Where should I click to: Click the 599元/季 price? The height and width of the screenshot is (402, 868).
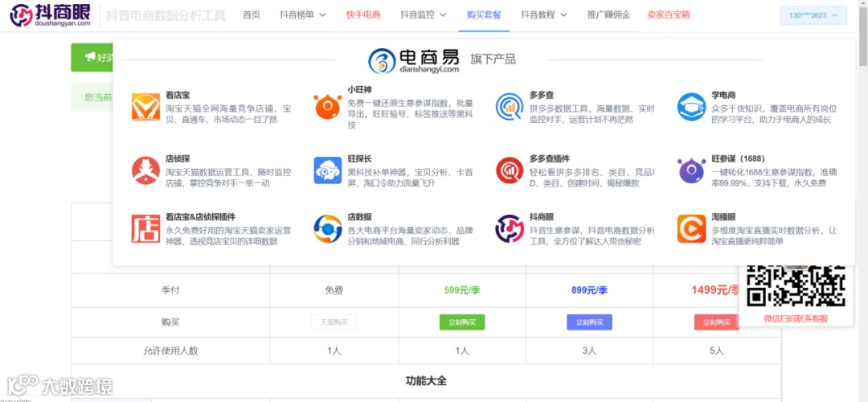461,290
